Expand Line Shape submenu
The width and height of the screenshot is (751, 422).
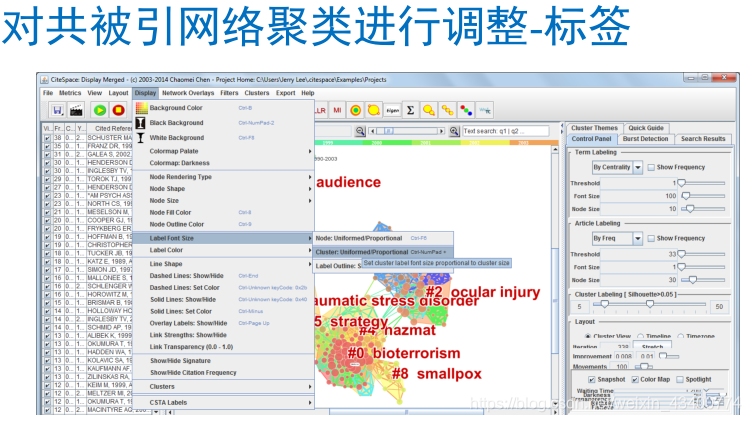(x=224, y=264)
